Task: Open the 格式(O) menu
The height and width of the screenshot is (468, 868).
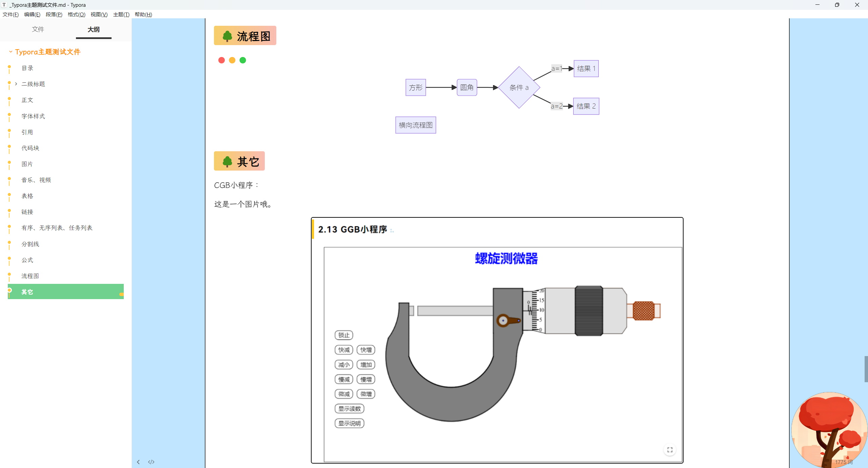Action: (x=76, y=14)
